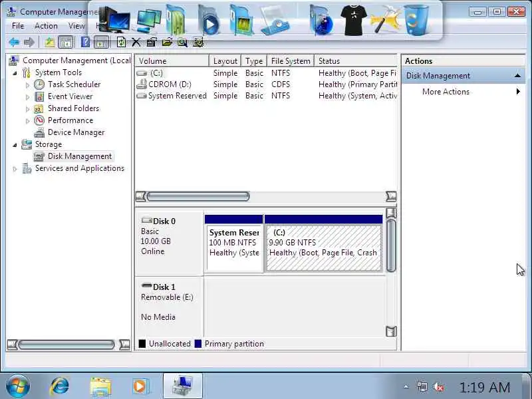Click the Disk 0 label box
Screen dimensions: 532x399
click(170, 243)
